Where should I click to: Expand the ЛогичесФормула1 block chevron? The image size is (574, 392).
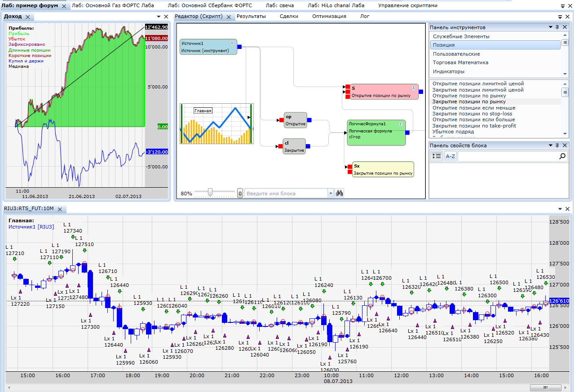tap(401, 123)
